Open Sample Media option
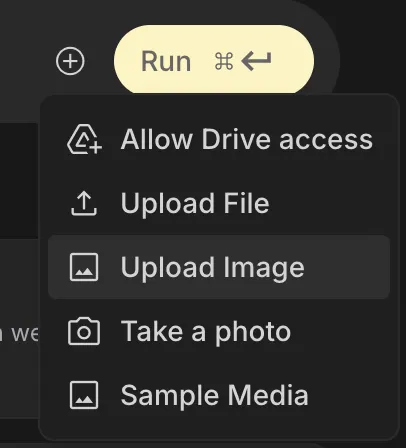Screen dimensions: 406x448 point(219,395)
